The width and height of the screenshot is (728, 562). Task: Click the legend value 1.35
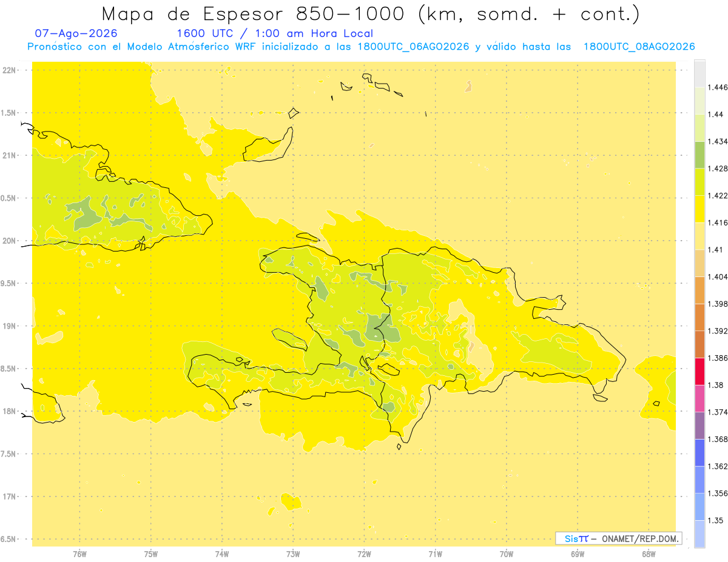coord(717,520)
